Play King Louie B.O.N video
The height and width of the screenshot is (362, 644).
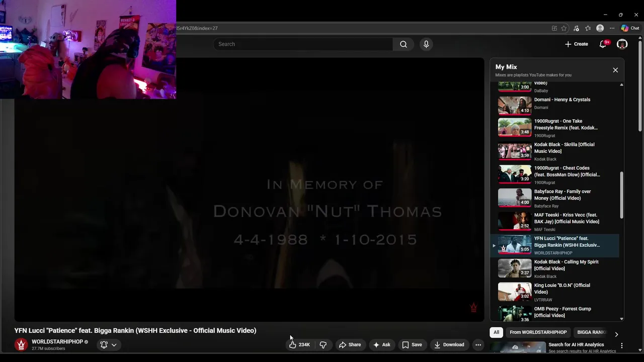tap(555, 292)
